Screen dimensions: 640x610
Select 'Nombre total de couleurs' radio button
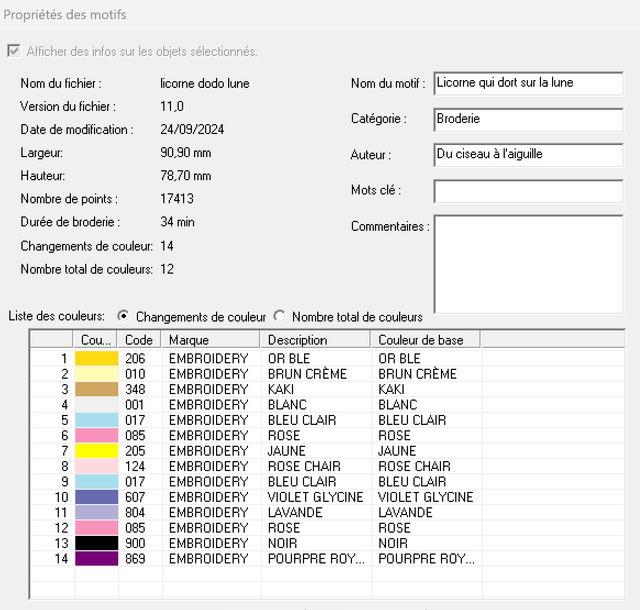pos(280,316)
